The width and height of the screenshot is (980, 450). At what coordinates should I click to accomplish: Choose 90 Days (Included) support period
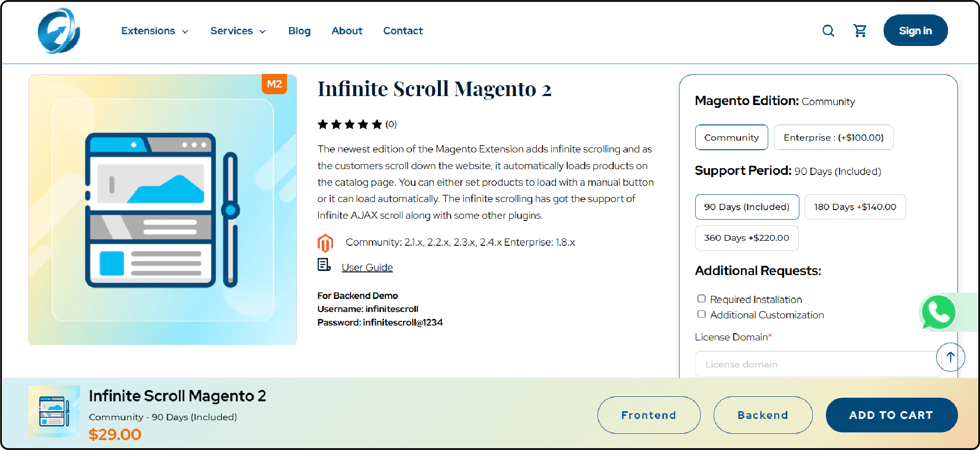(x=747, y=207)
